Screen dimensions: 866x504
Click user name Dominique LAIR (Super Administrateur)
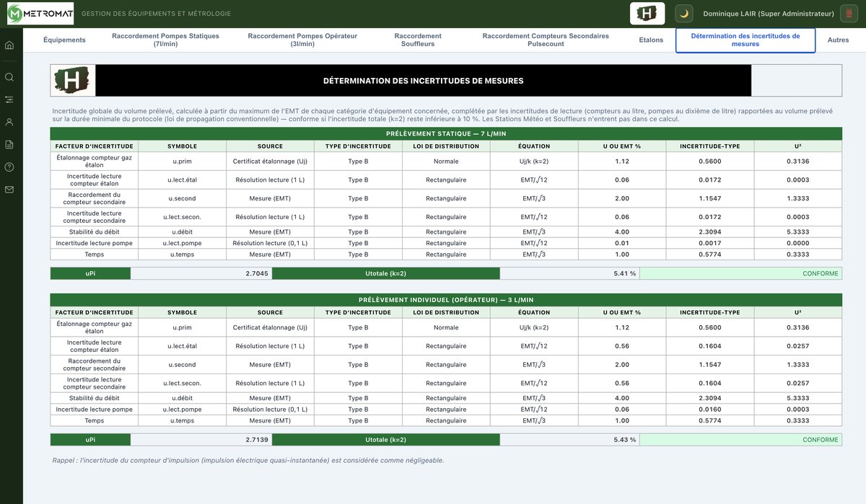pos(769,14)
